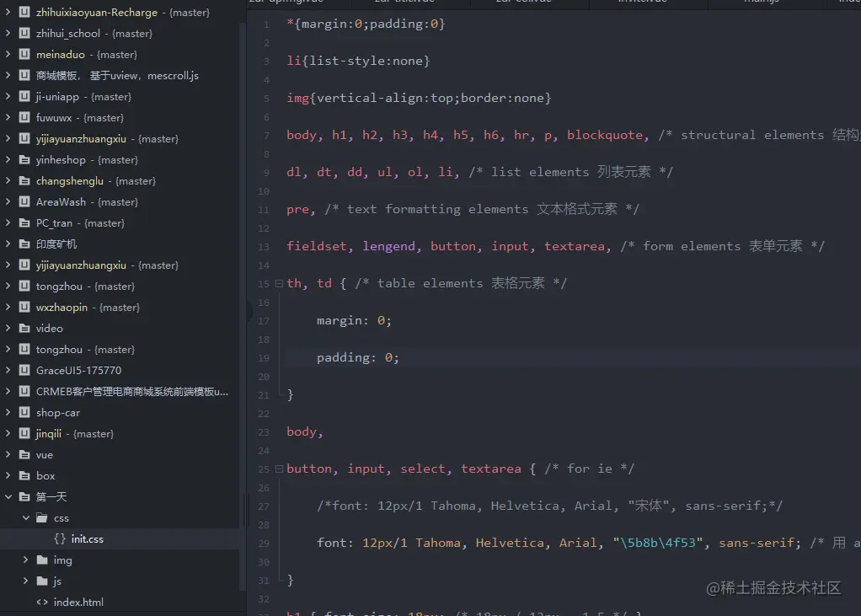
Task: Click the jinqili project icon
Action: pyautogui.click(x=24, y=433)
